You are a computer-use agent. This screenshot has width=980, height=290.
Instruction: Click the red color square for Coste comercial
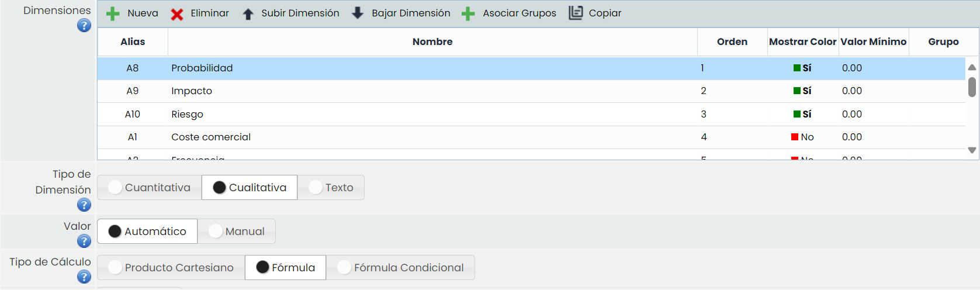[x=795, y=137]
